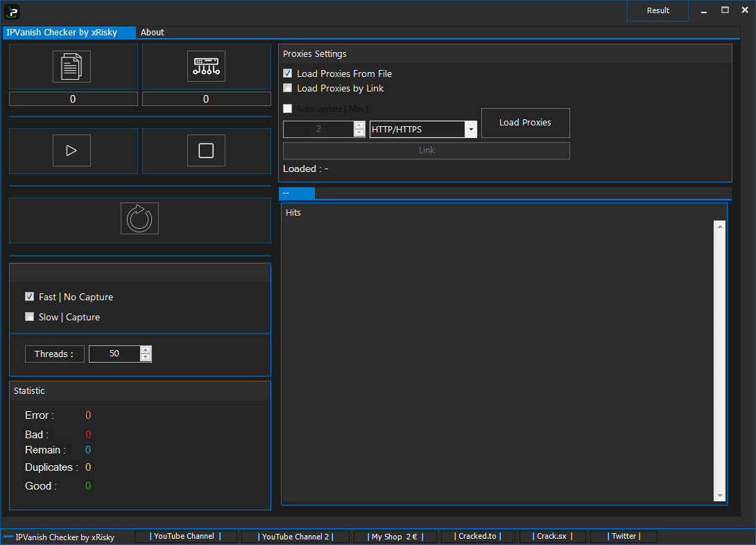This screenshot has width=756, height=545.
Task: Click the app logo in title bar
Action: (12, 10)
